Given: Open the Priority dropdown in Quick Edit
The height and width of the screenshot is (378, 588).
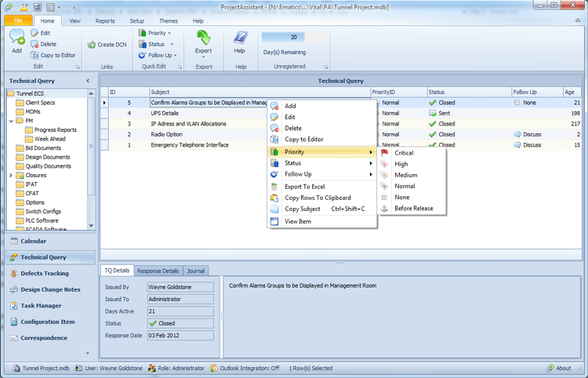Looking at the screenshot, I should (x=155, y=33).
